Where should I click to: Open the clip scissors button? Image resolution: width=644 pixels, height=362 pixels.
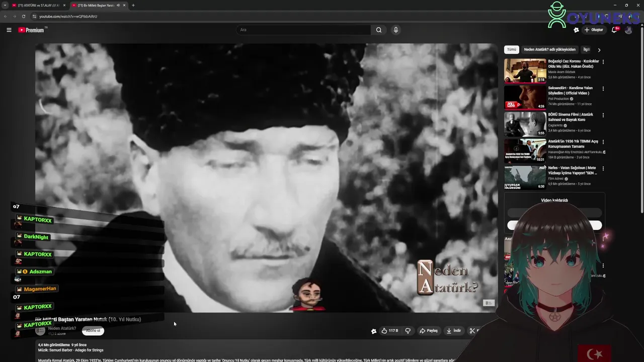[x=473, y=331]
